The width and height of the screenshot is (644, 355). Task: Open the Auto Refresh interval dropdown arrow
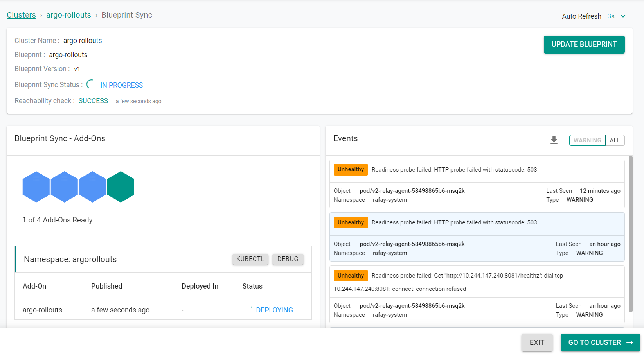(x=623, y=16)
